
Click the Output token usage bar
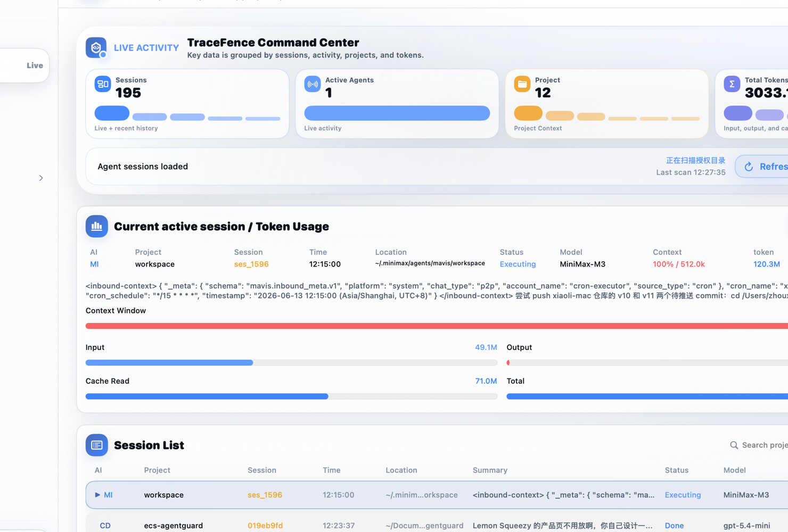[x=647, y=362]
